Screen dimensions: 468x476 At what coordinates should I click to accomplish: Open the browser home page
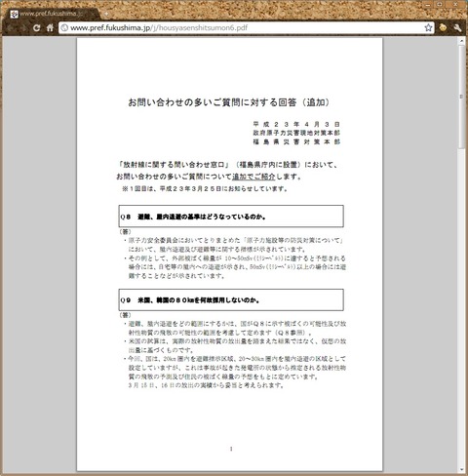click(50, 28)
